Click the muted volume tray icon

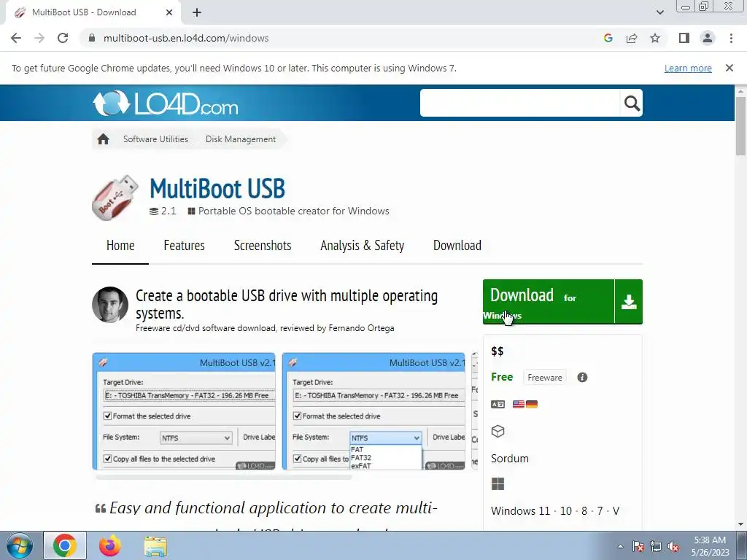[673, 546]
